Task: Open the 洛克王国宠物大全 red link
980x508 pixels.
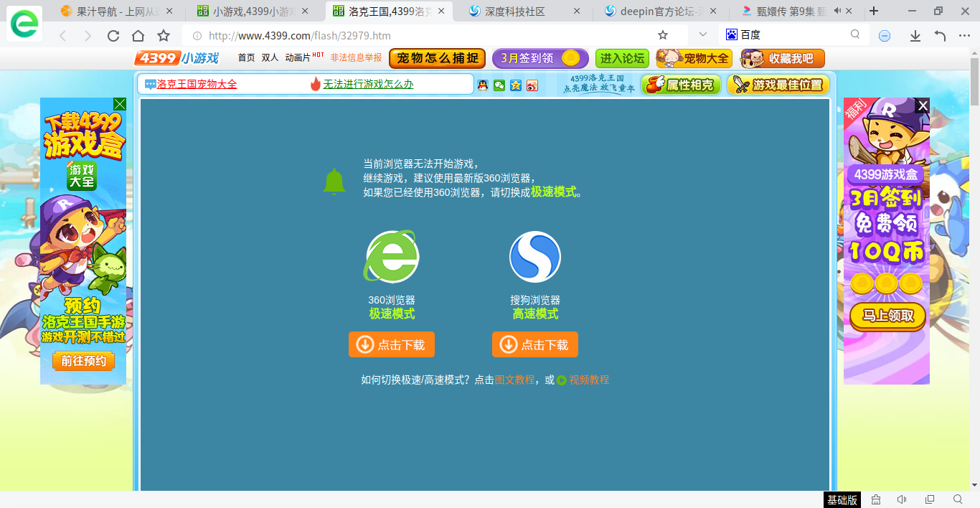Action: [197, 84]
